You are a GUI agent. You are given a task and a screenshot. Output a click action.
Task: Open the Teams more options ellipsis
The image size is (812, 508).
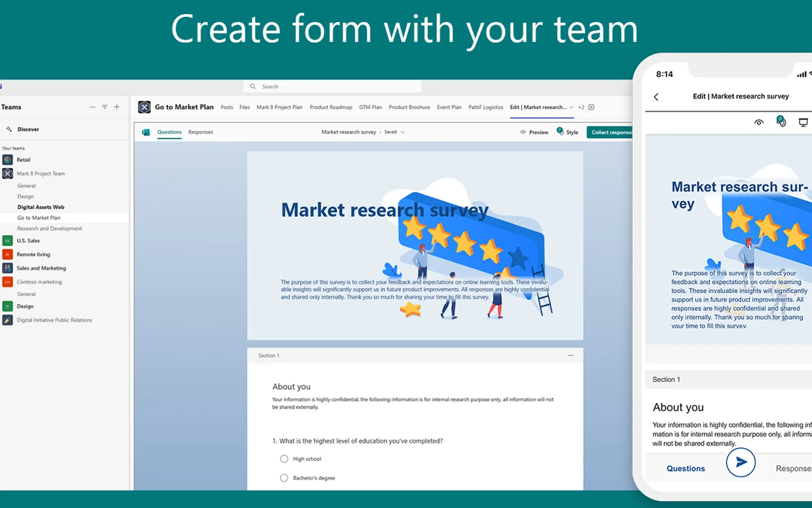(92, 107)
